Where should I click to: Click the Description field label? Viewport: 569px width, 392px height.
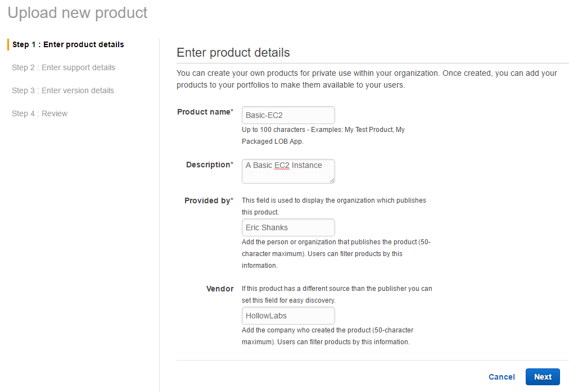click(x=208, y=165)
